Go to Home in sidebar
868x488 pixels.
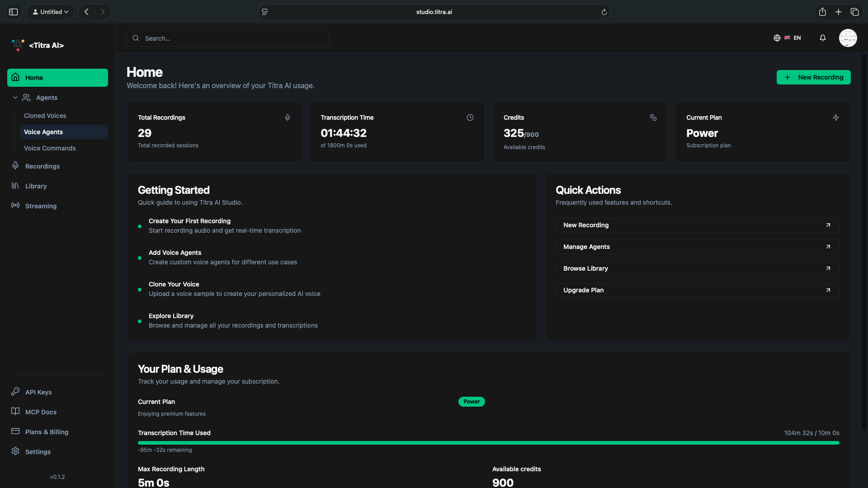pos(57,78)
